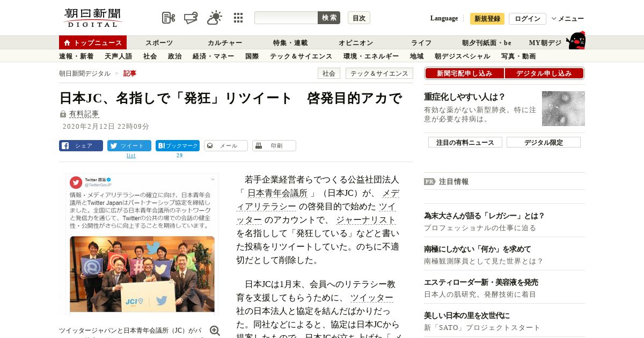Select the トップニュース tab
This screenshot has width=644, height=338.
93,42
